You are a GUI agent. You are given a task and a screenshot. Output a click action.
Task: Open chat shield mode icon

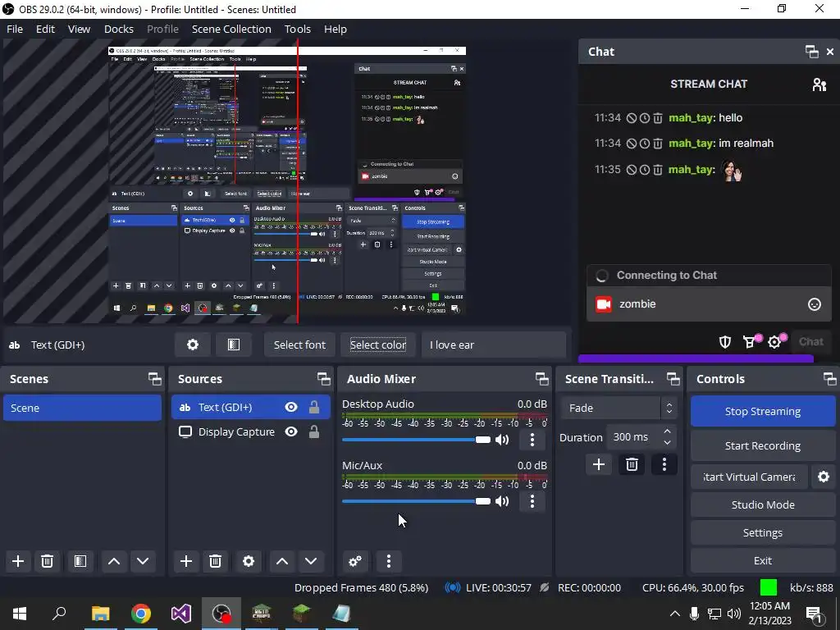725,342
